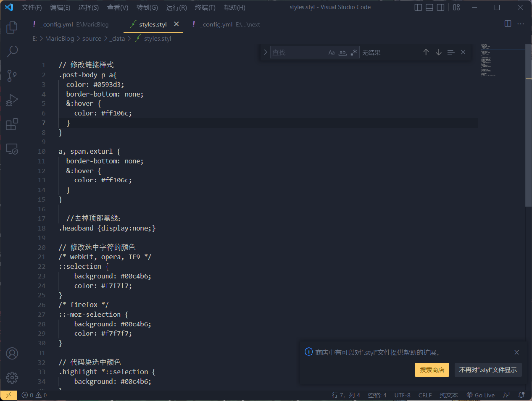The height and width of the screenshot is (401, 532).
Task: Show errors and warnings count panel
Action: 34,395
